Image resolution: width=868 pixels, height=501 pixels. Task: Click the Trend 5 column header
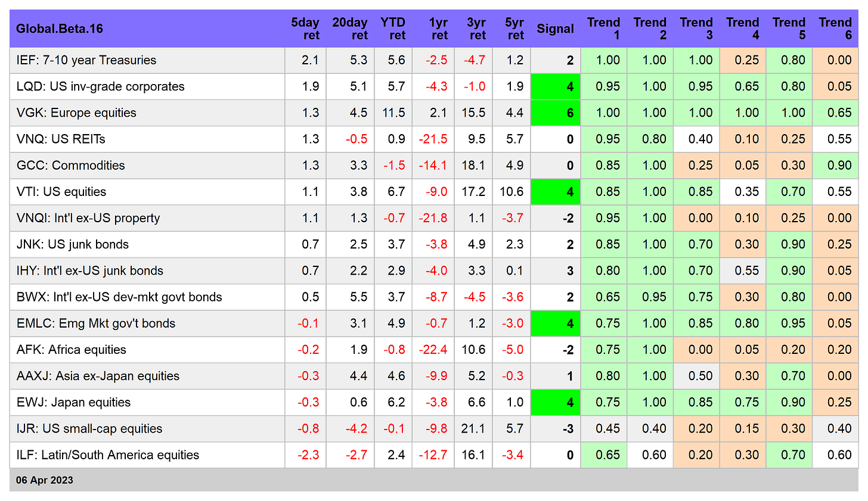coord(789,29)
